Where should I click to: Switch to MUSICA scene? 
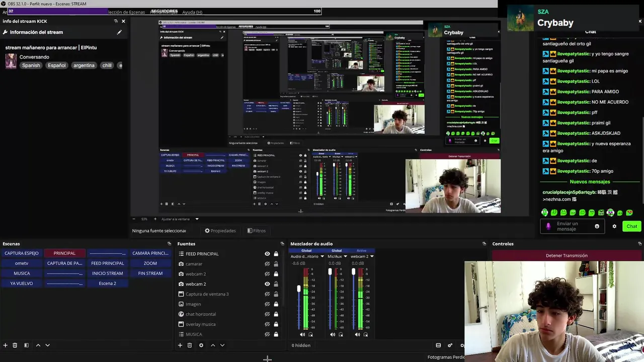pos(22,274)
